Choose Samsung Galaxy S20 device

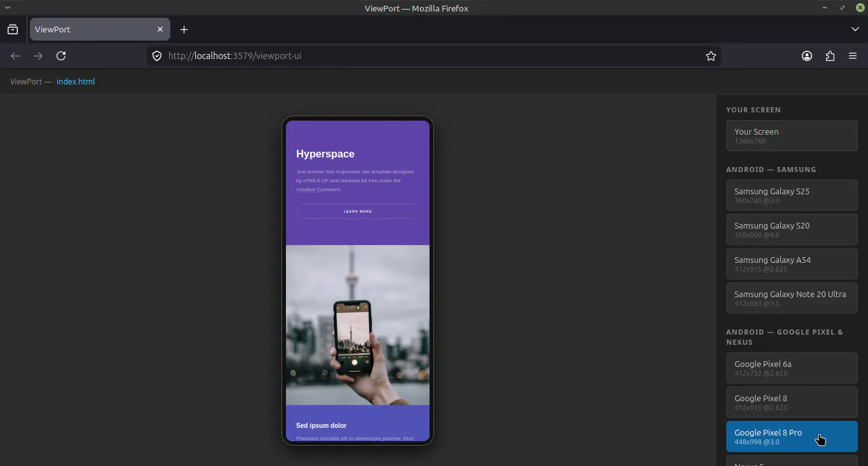pos(792,229)
